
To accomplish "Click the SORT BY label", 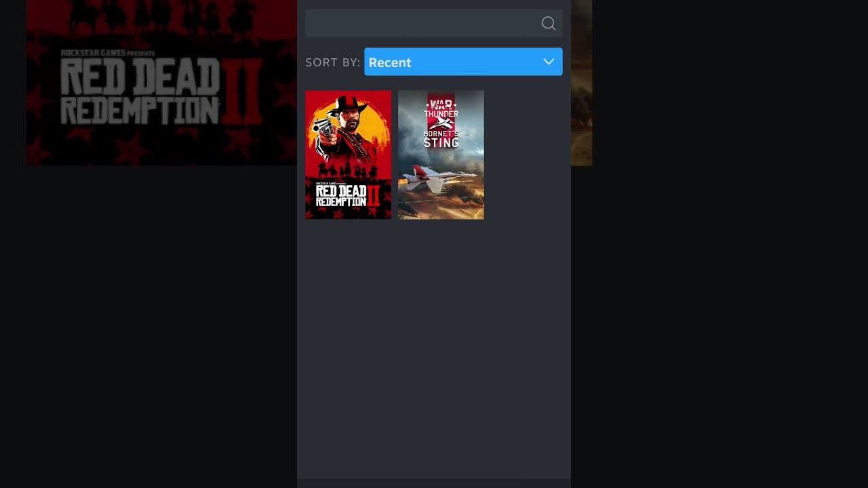I will tap(332, 62).
